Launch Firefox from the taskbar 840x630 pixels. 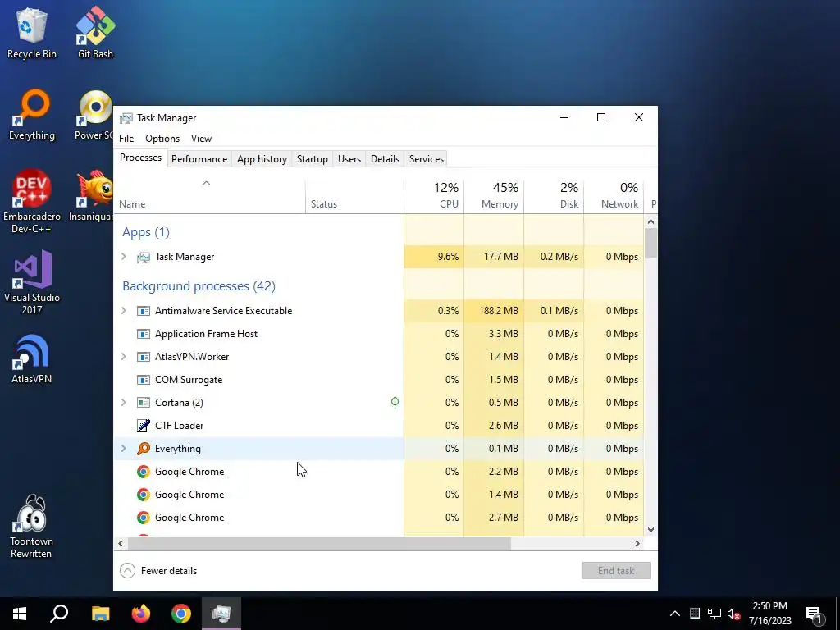click(141, 614)
